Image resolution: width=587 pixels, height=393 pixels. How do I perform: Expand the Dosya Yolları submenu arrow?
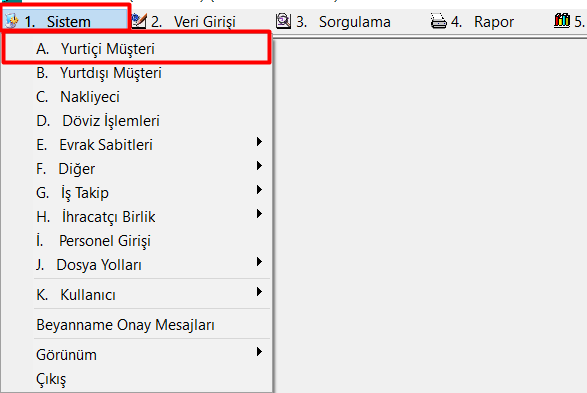coord(259,262)
